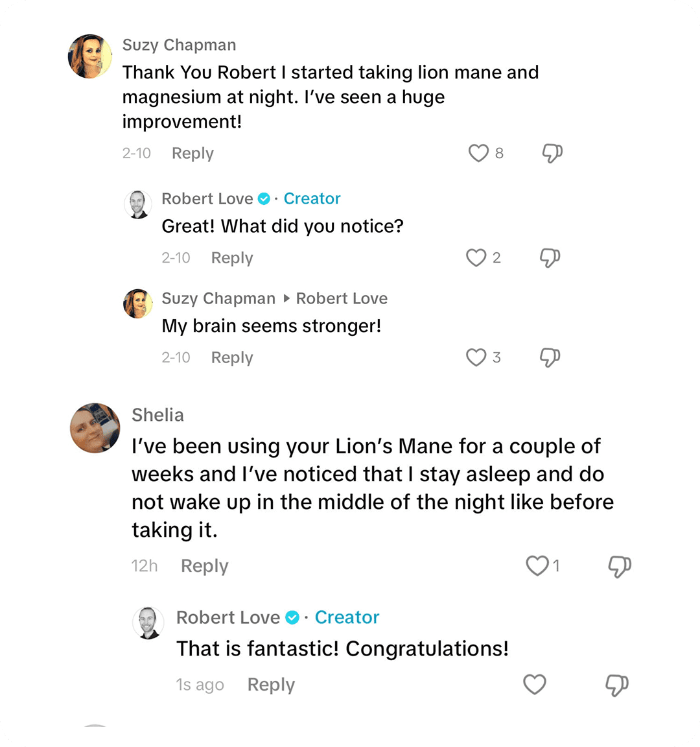Open Robert Love's name in first reply
The width and height of the screenshot is (700, 747).
point(207,198)
